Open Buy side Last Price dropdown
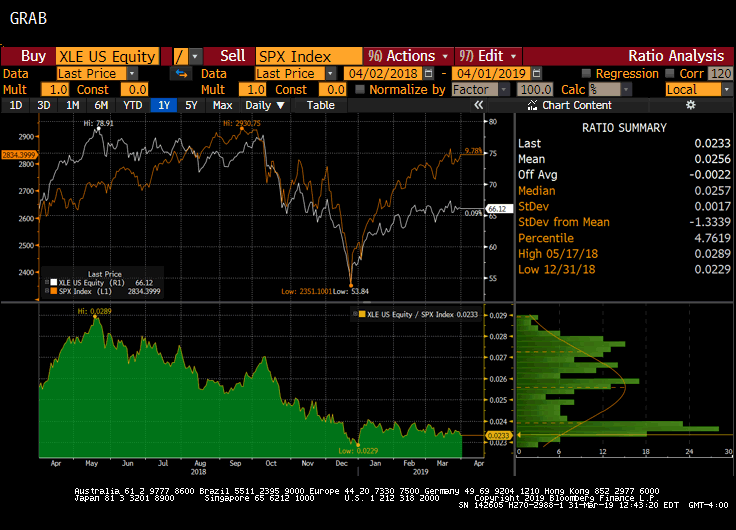 tap(132, 74)
